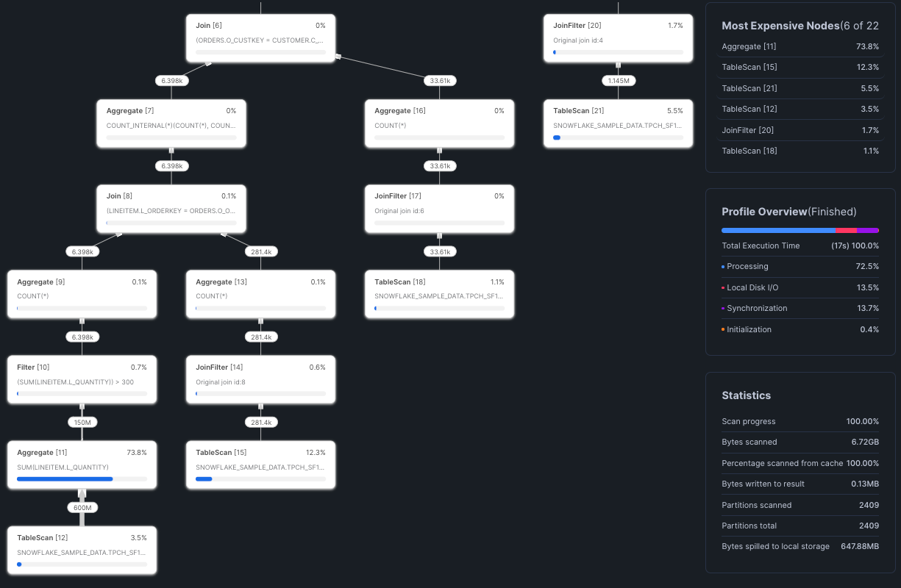Select the Join [6] node at the top
The width and height of the screenshot is (901, 588).
260,37
